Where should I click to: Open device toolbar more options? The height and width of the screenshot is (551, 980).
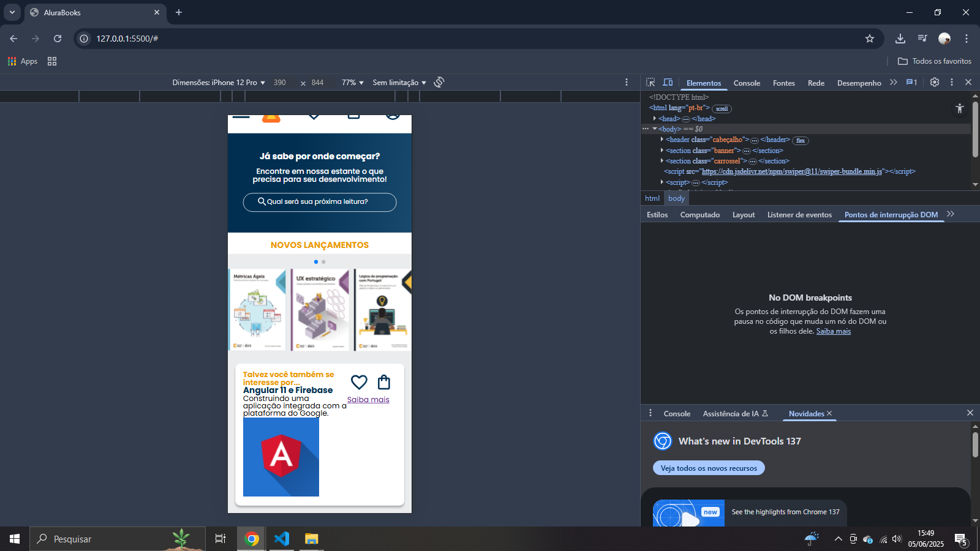[x=627, y=82]
